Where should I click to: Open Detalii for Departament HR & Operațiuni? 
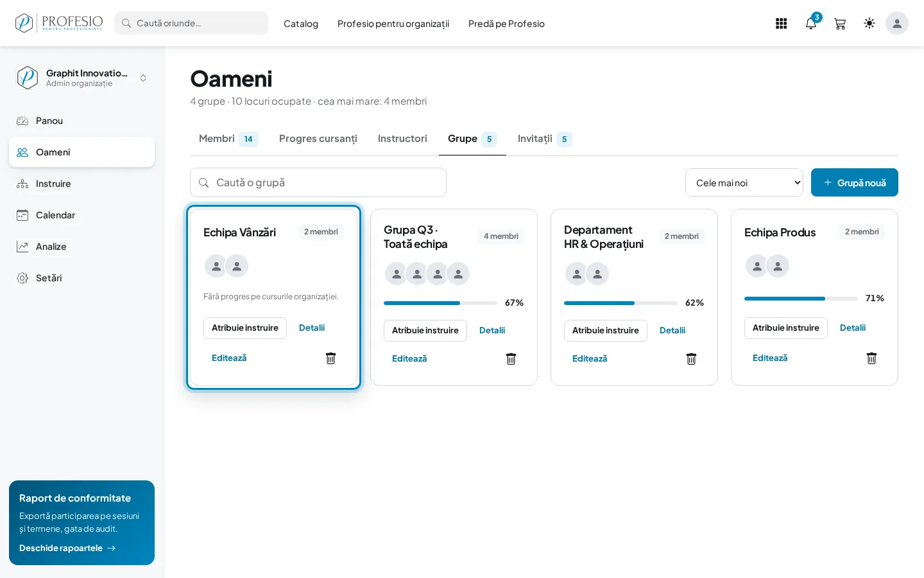672,331
